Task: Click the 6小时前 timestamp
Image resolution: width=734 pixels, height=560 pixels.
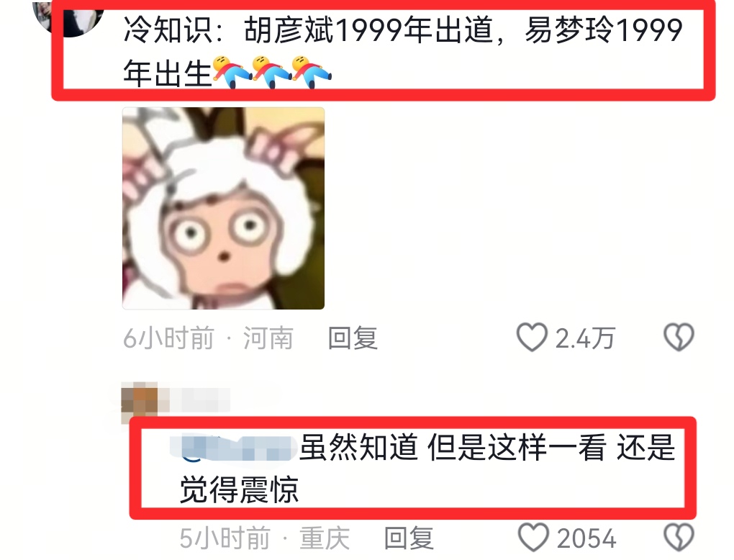Action: click(168, 338)
